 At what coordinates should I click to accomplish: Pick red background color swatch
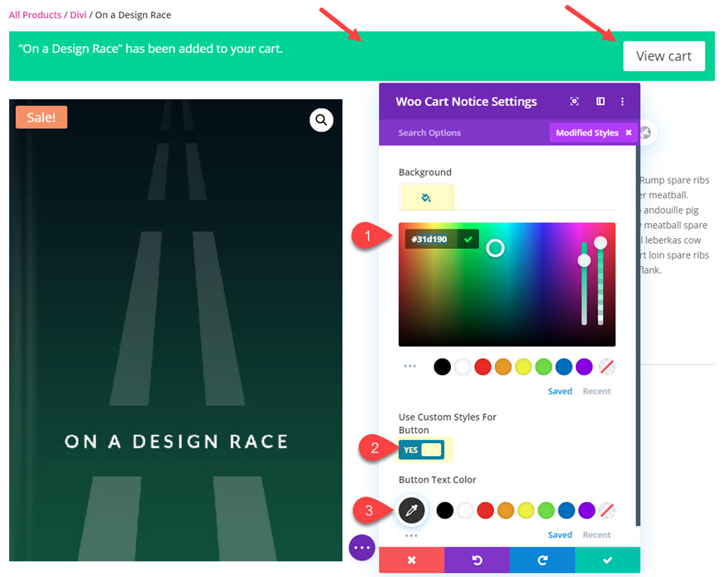(483, 367)
